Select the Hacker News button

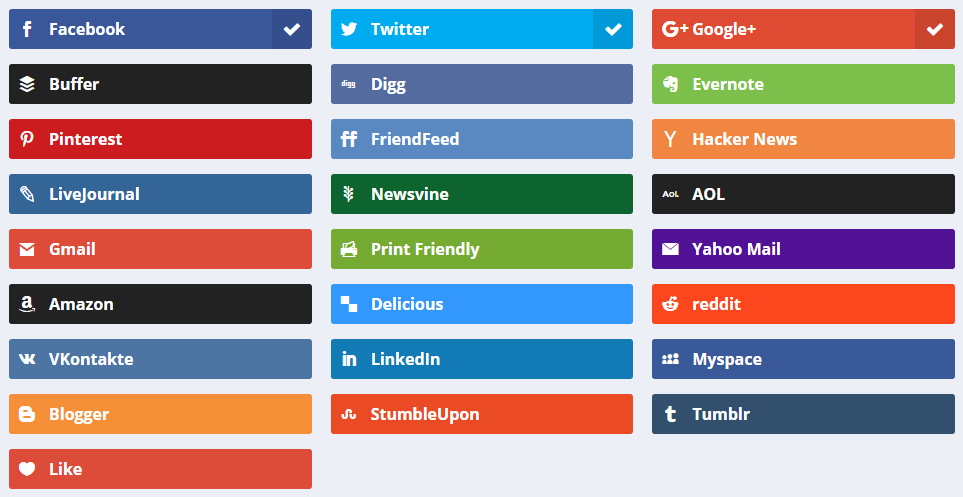[x=803, y=139]
